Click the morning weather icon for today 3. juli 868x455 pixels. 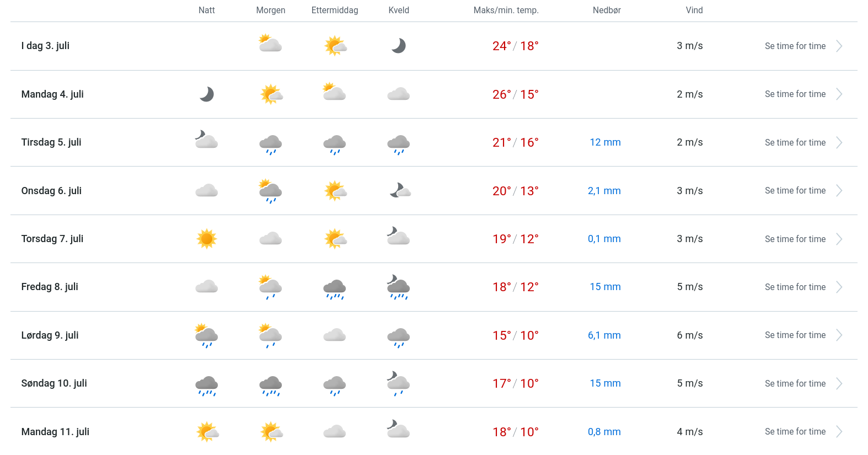point(270,44)
